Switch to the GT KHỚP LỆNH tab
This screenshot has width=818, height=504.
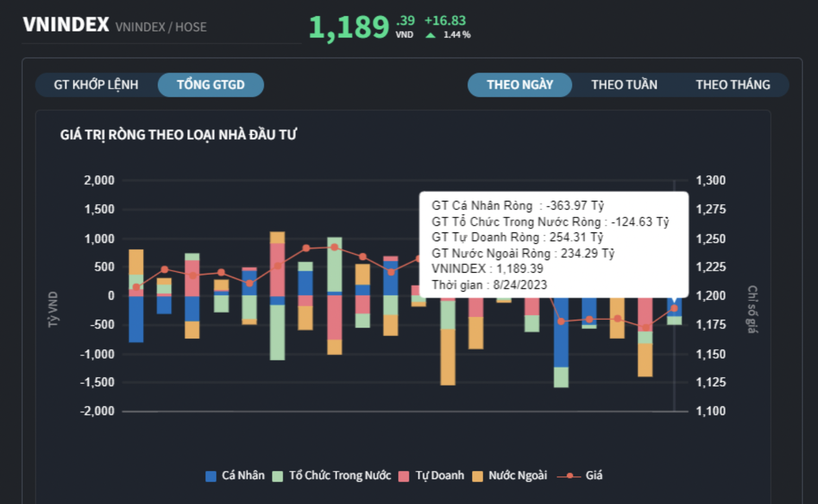[96, 85]
